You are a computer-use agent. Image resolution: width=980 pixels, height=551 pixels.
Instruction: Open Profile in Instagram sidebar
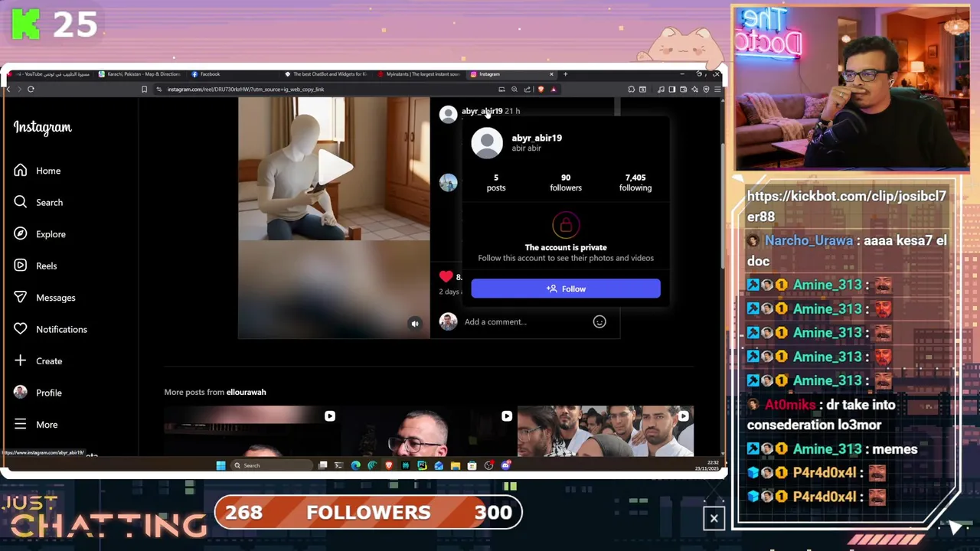[38, 393]
